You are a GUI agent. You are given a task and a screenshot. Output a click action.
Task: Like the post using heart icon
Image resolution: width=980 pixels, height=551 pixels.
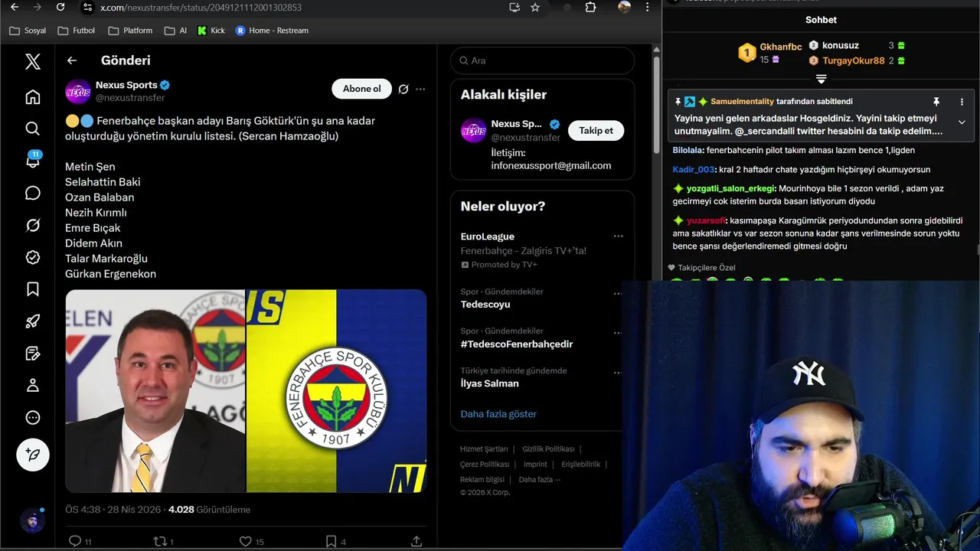245,541
